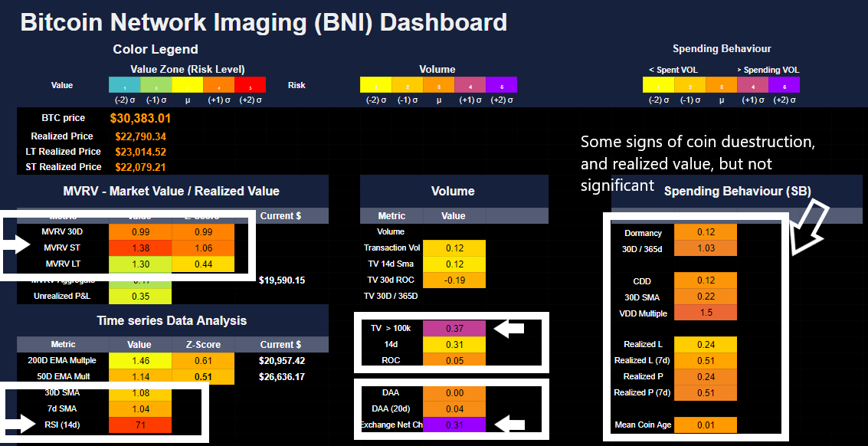Select the TV 30d ROC value -0.19

tap(454, 280)
